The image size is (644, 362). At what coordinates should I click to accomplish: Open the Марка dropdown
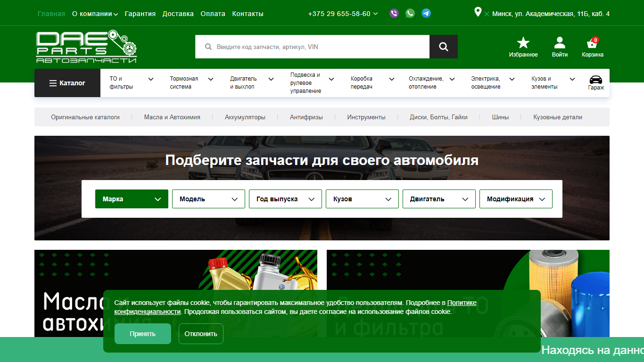click(132, 199)
